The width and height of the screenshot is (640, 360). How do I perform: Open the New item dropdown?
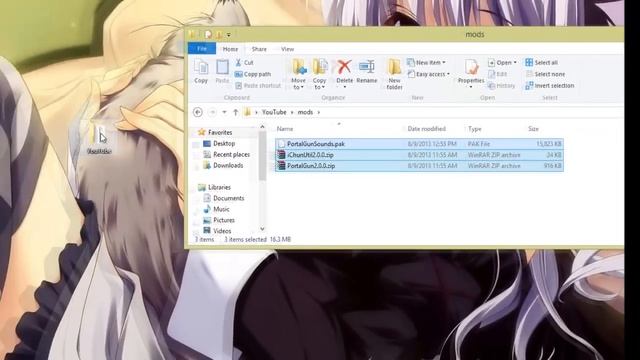tap(427, 62)
